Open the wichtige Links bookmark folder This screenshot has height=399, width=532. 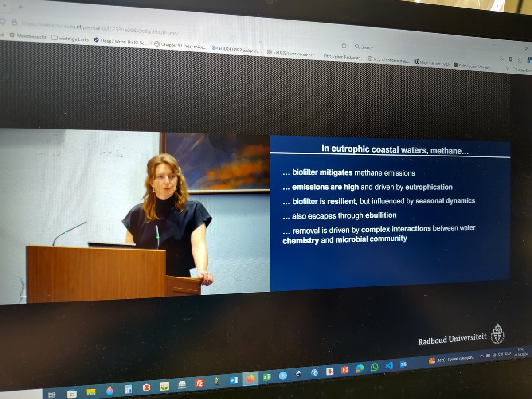(x=70, y=39)
